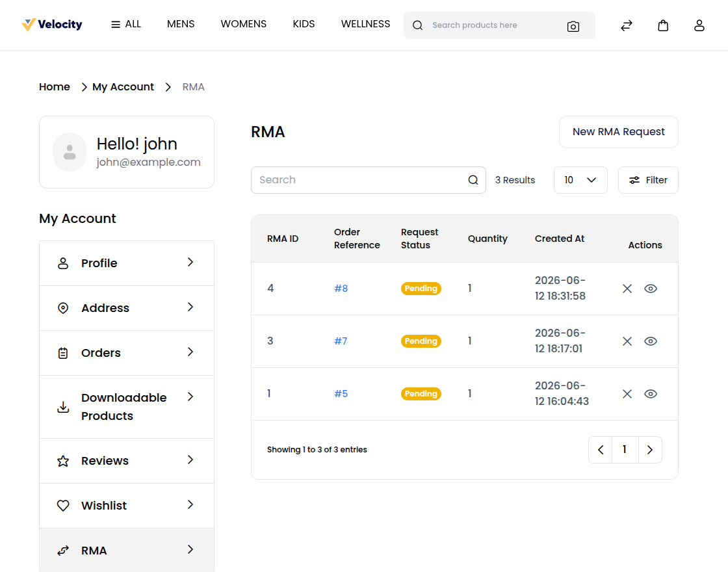Click the Orders clipboard icon
Screen dimensions: 728x572
(x=63, y=354)
